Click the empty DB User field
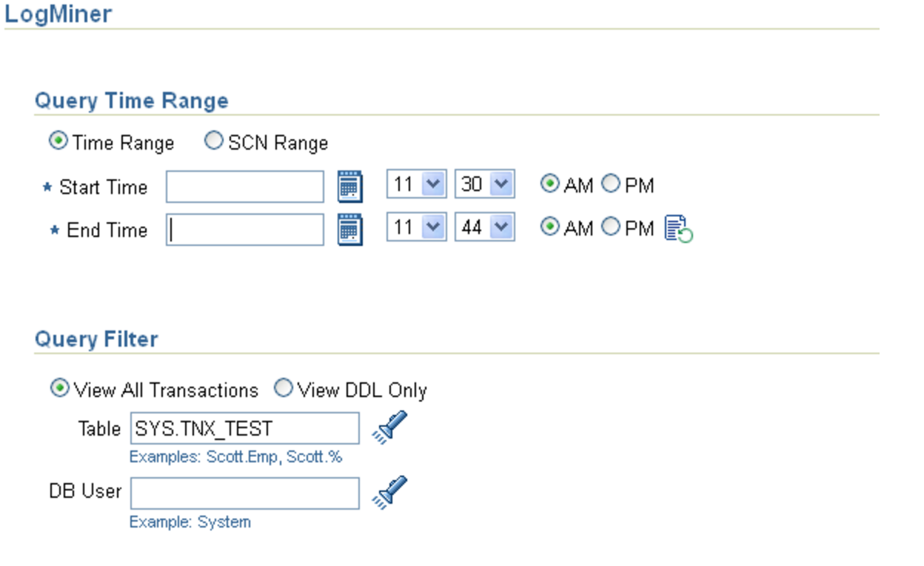Image resolution: width=924 pixels, height=566 pixels. (x=245, y=493)
